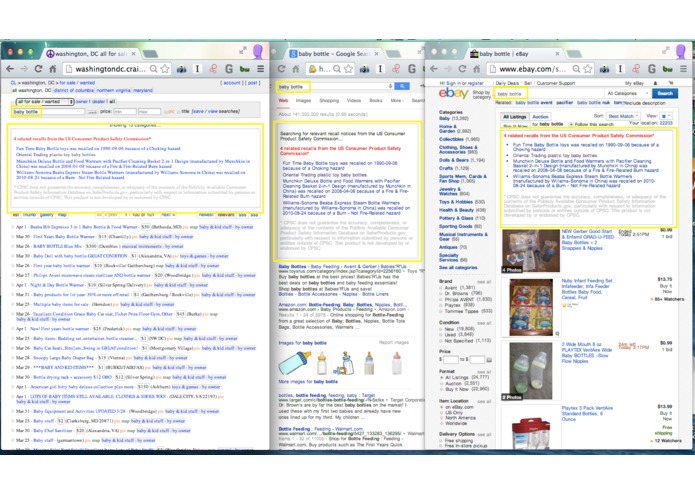
Task: Click the 'G' extension in Craigslist window
Action: coord(229,69)
